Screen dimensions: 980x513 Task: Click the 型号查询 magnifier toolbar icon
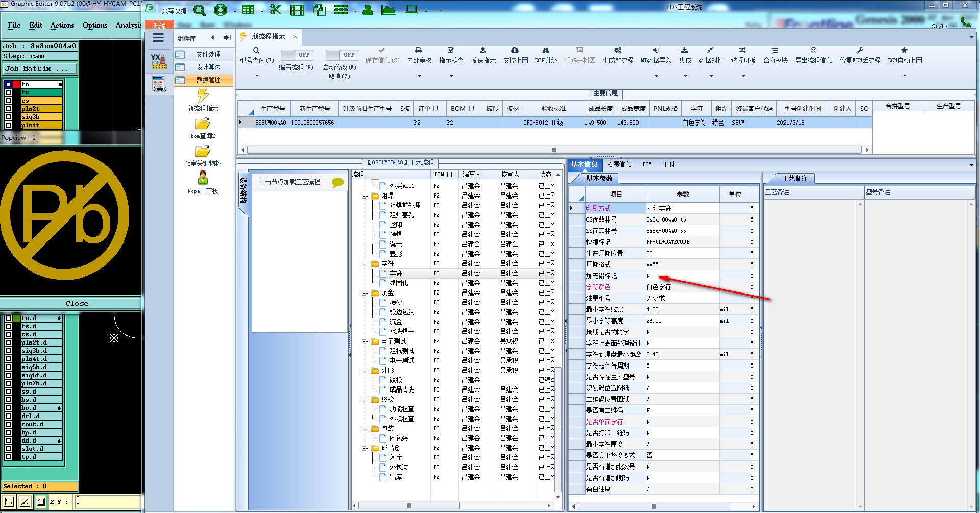pyautogui.click(x=256, y=51)
